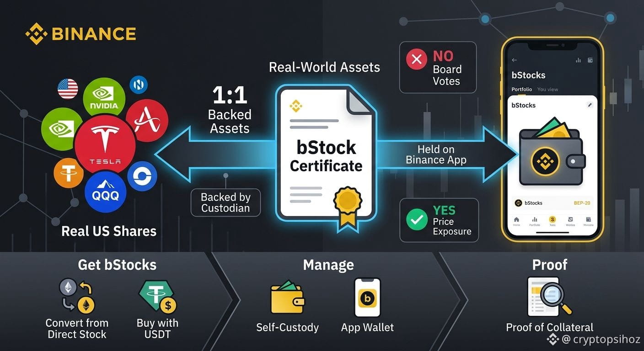Tap the large bStocks title in the phone's dark header

point(528,75)
